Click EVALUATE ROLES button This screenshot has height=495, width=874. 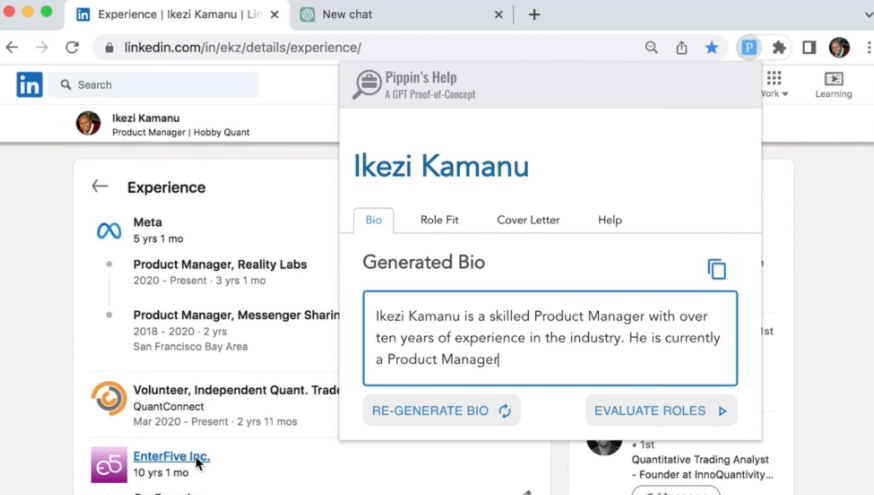pyautogui.click(x=661, y=411)
